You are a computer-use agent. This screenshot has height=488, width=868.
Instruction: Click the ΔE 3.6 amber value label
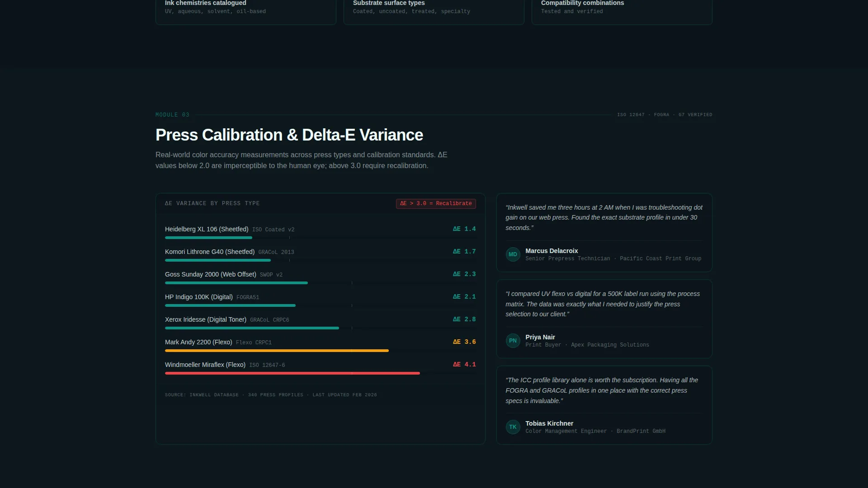464,342
